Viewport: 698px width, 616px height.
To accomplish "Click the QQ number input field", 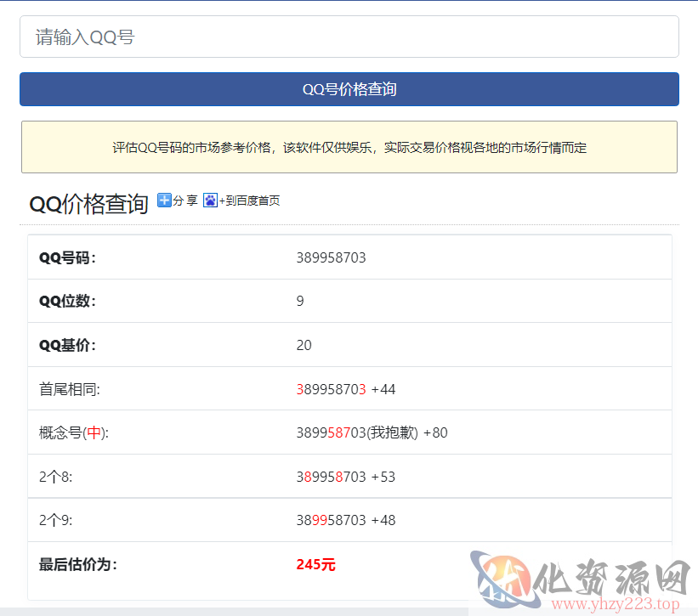I will (349, 37).
